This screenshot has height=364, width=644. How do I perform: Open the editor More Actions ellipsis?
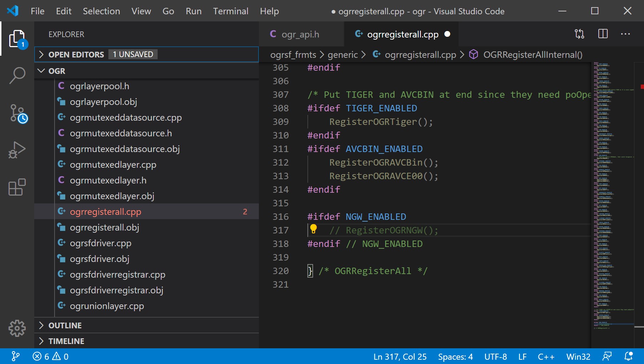tap(625, 34)
